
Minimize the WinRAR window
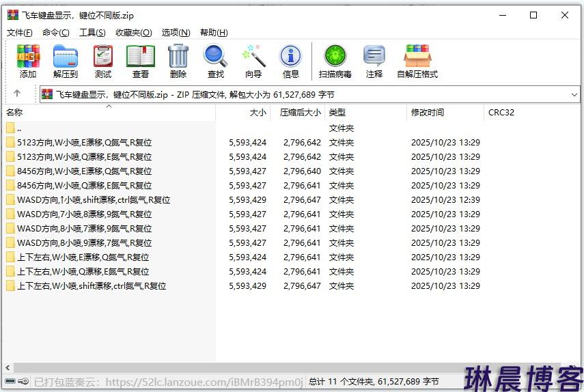[x=503, y=15]
